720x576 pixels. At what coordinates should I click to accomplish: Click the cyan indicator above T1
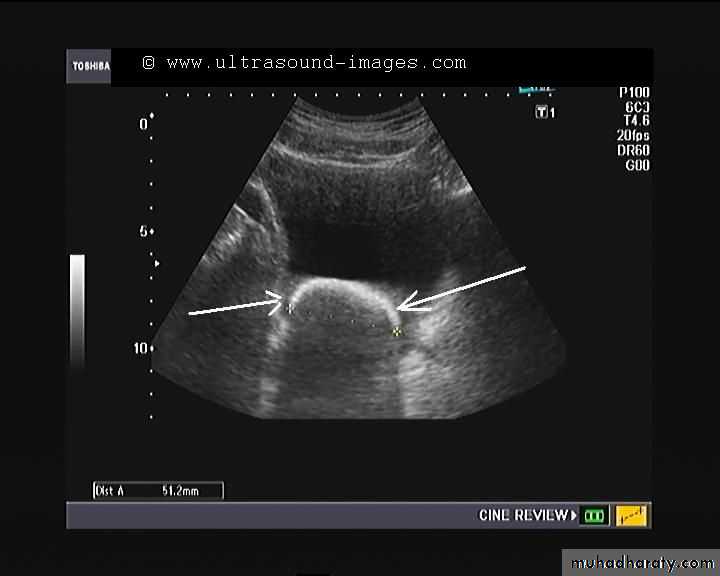point(538,90)
